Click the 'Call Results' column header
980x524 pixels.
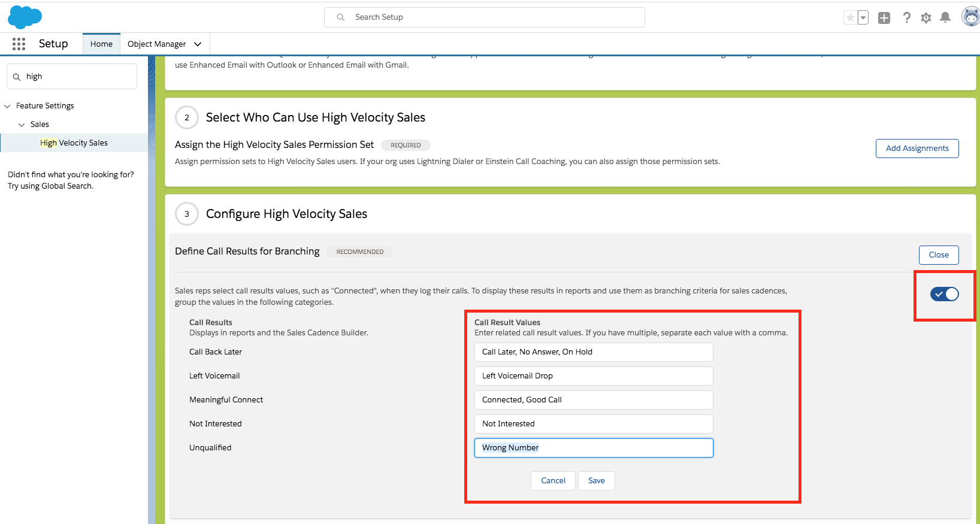click(x=211, y=322)
